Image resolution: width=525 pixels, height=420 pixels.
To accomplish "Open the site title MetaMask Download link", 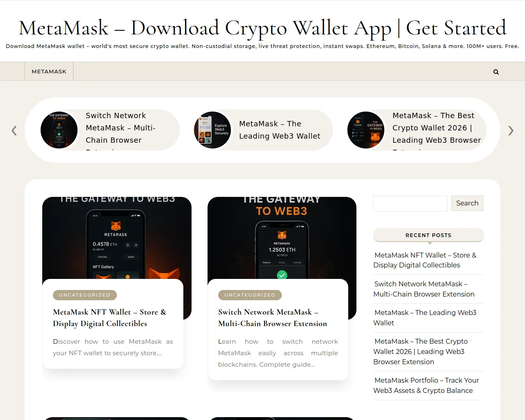I will click(x=262, y=28).
